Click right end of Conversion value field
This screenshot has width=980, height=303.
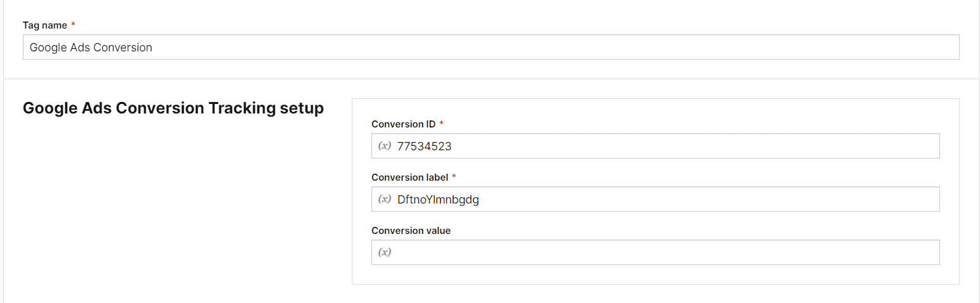[x=927, y=252]
